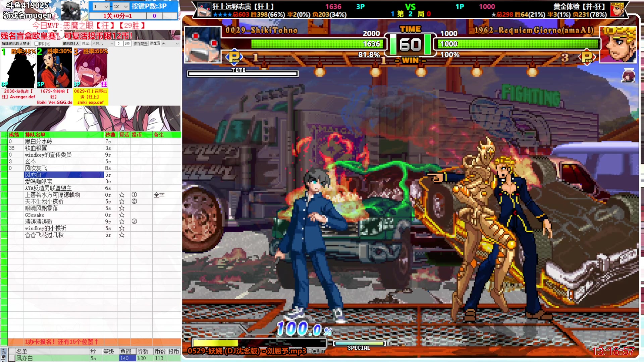
Task: Click circled 2 coin icon in 天不生我小楪祈 row
Action: click(x=134, y=201)
